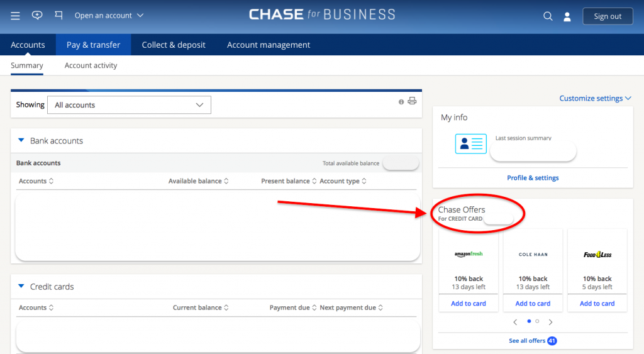Click the Sign out button
This screenshot has height=354, width=644.
[608, 16]
